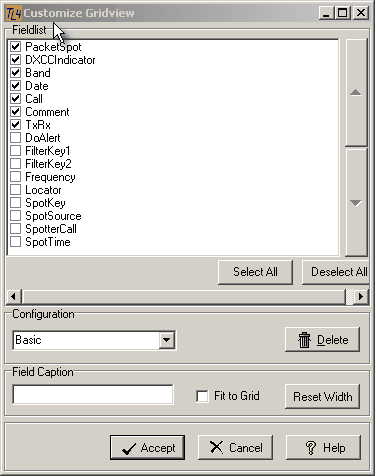The image size is (375, 476).
Task: Check the Locator field checkbox
Action: coord(15,190)
